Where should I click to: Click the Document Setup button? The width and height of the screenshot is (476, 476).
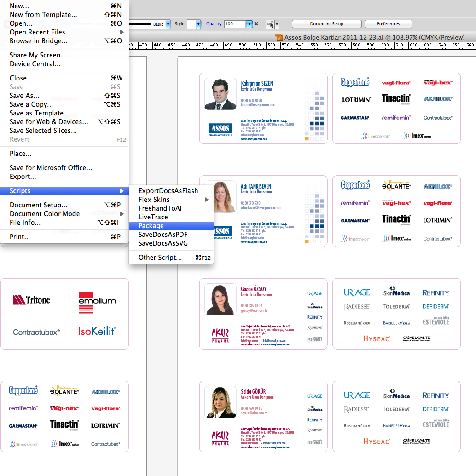coord(326,23)
